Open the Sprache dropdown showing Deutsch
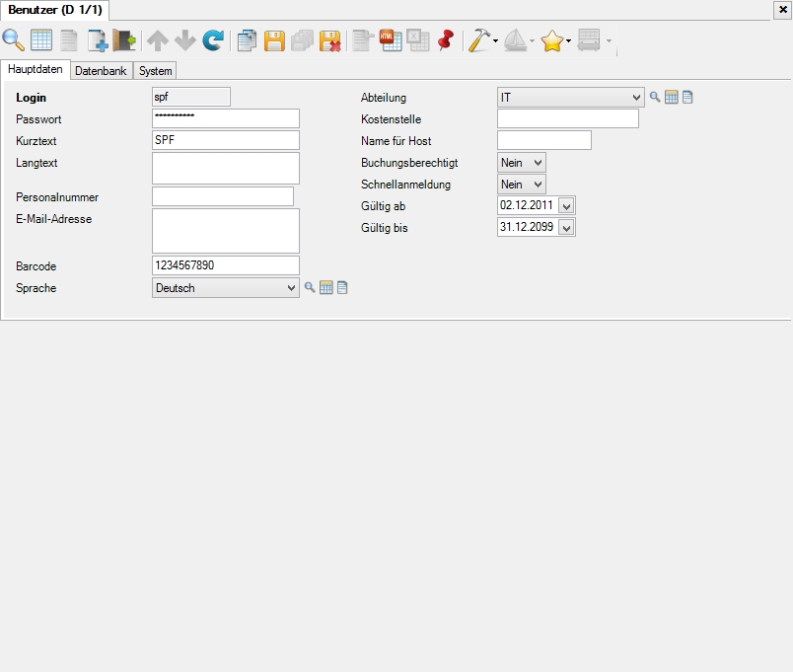Screen dimensions: 793x672 coord(290,288)
